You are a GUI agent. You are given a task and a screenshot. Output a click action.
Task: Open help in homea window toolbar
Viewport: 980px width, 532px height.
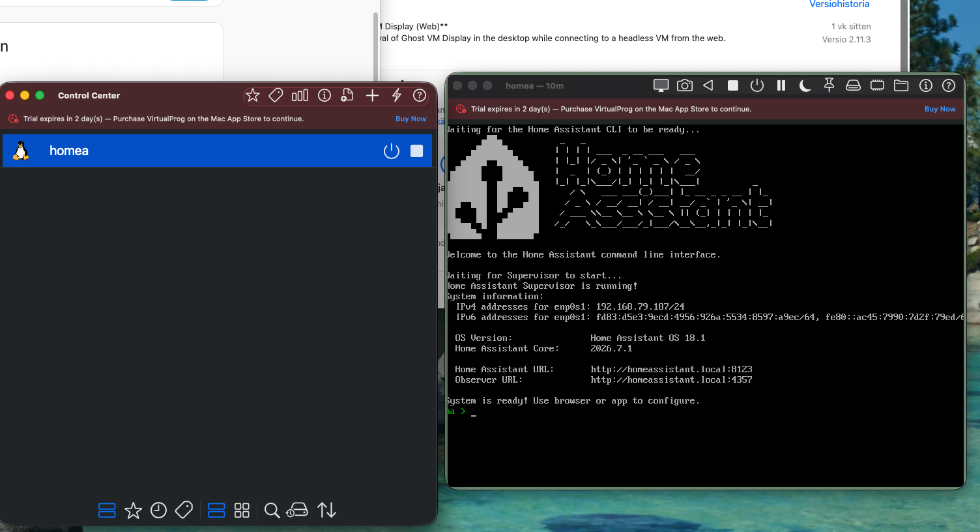click(x=949, y=85)
